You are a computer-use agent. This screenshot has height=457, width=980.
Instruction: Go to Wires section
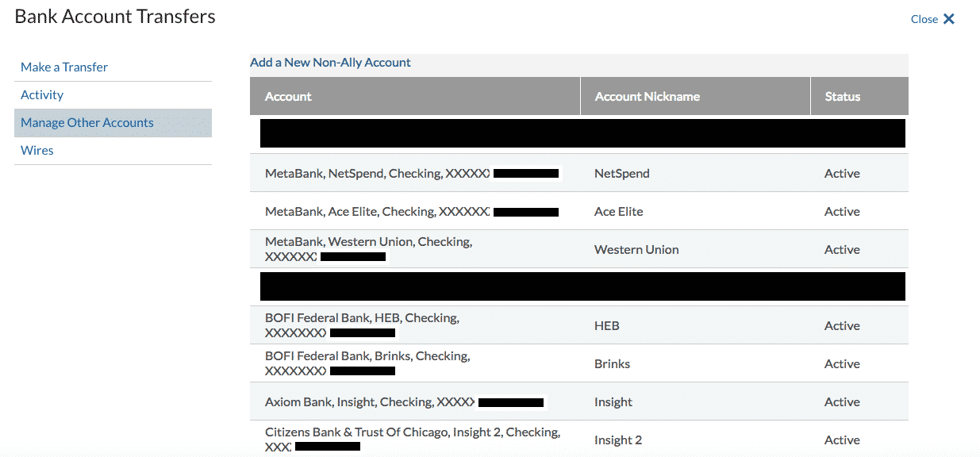[37, 150]
